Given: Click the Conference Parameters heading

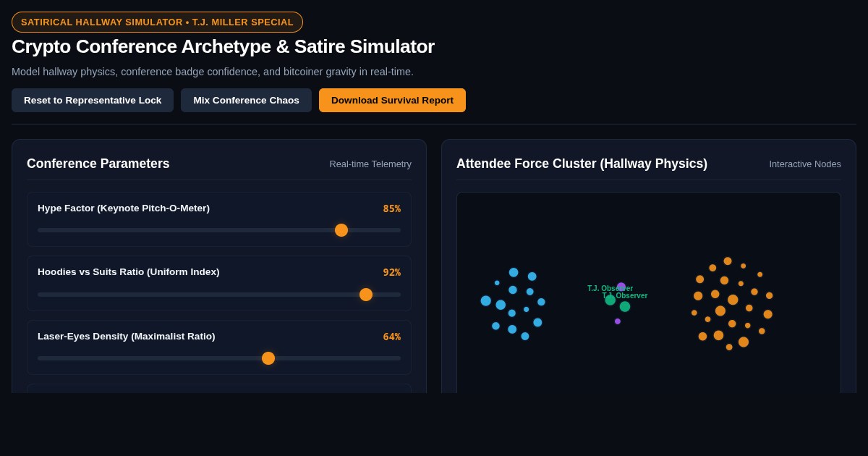Looking at the screenshot, I should (x=98, y=164).
